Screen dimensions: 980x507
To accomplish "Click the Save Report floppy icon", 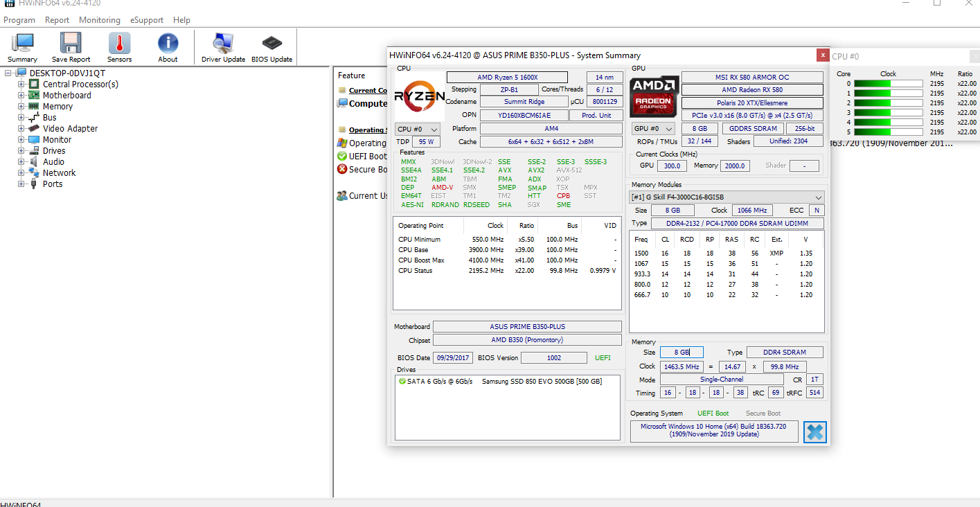I will 71,44.
